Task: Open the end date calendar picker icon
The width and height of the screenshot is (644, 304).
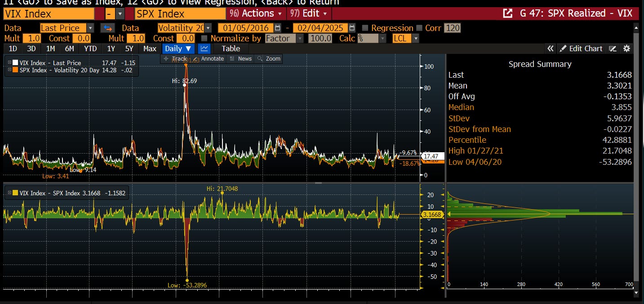Action: coord(352,28)
